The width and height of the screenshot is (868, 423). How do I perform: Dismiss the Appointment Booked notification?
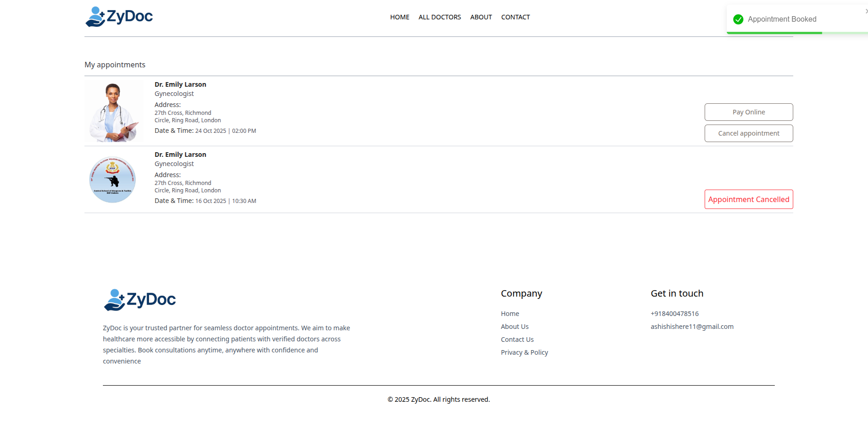tap(866, 11)
